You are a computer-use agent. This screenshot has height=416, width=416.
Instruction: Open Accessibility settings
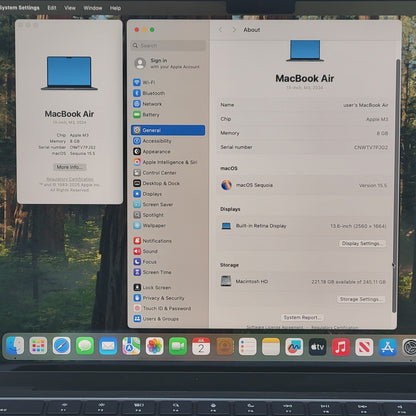[152, 141]
